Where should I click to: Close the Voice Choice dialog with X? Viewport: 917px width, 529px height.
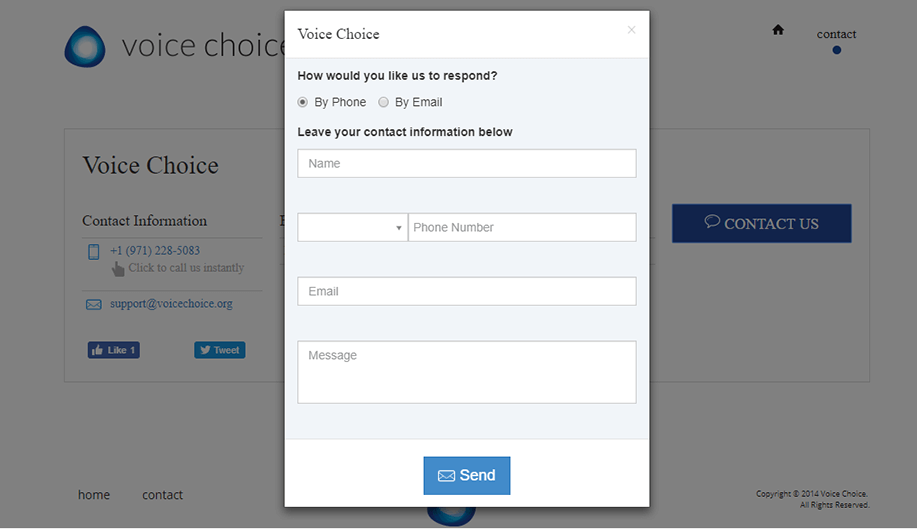(x=631, y=30)
